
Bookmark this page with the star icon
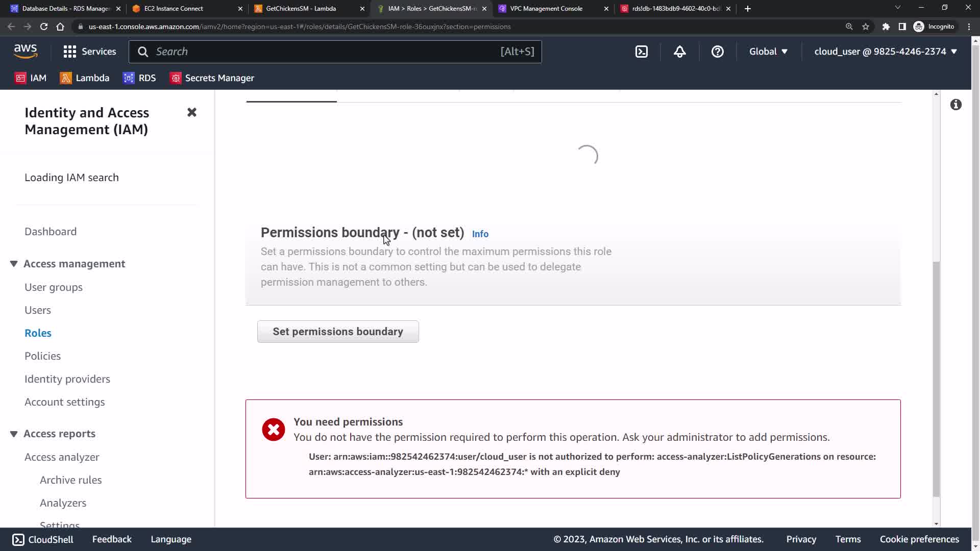(866, 27)
